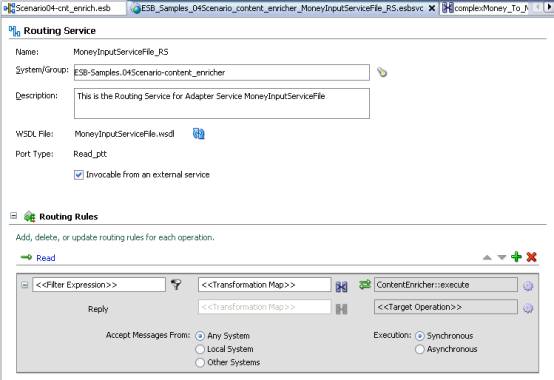
Task: Click ContentEnricher::execute target field
Action: pos(446,285)
